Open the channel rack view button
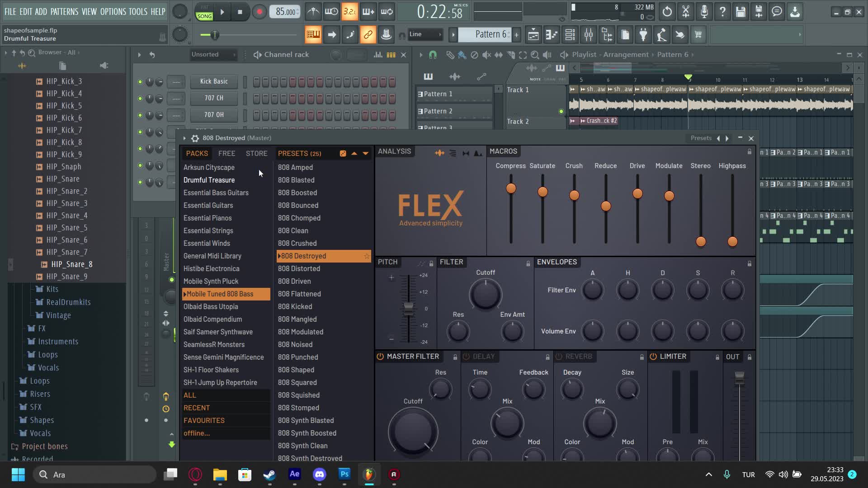Image resolution: width=868 pixels, height=488 pixels. click(x=570, y=35)
